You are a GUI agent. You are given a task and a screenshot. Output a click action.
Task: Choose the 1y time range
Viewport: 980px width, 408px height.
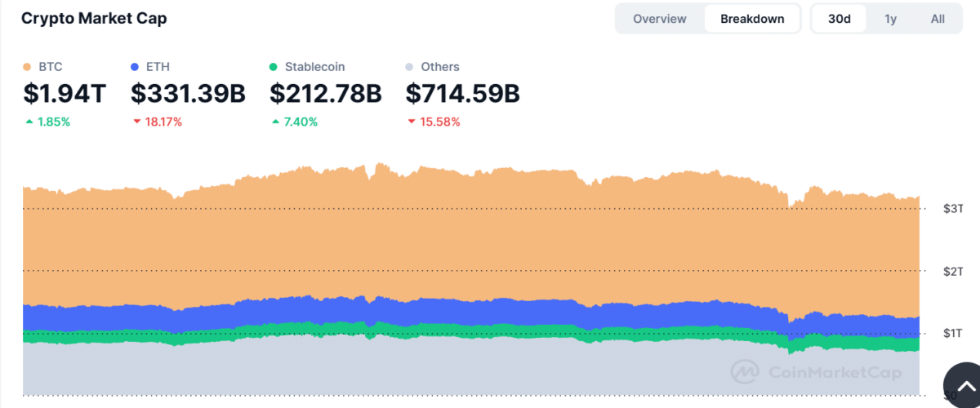[890, 19]
